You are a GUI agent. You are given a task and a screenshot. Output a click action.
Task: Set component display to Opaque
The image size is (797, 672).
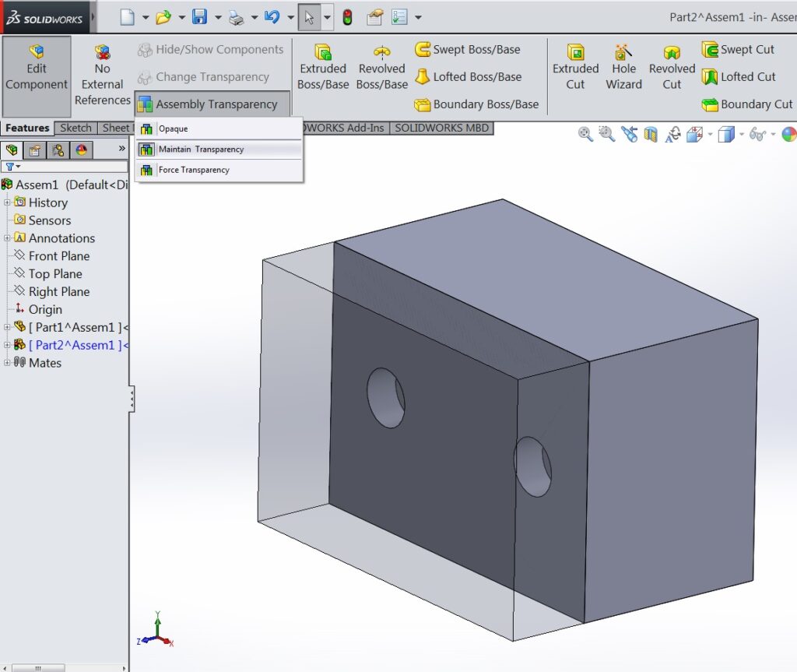pos(173,128)
